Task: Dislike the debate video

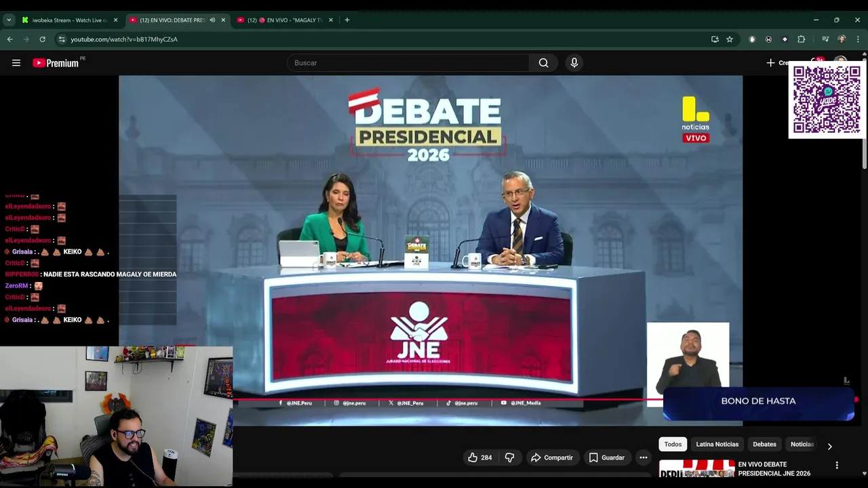Action: pyautogui.click(x=509, y=457)
